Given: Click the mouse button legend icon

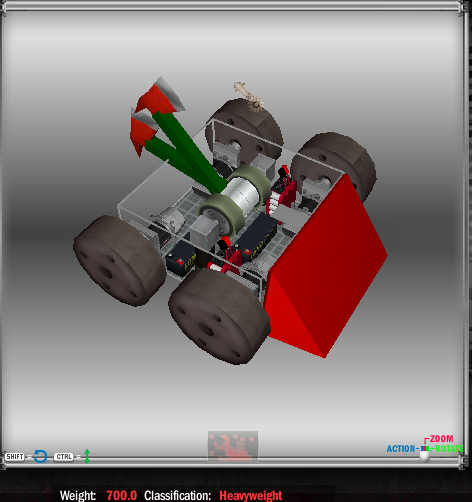Looking at the screenshot, I should click(424, 453).
